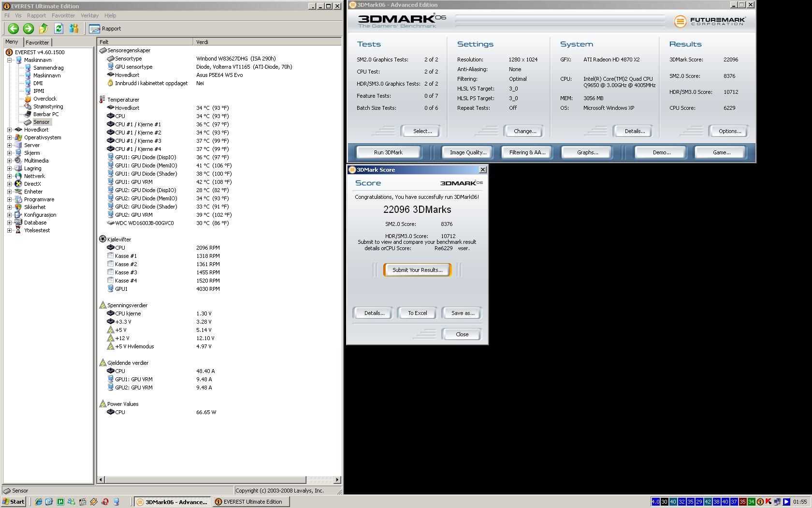Launch Internet Explorer from quick launch
Screen dimensions: 812x508
(x=39, y=502)
